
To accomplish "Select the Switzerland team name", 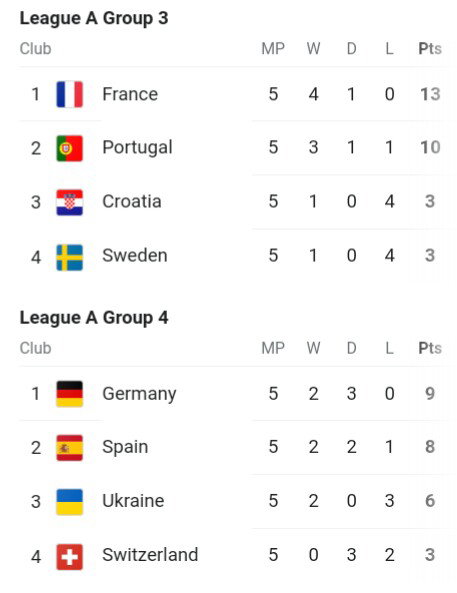I will [x=150, y=555].
